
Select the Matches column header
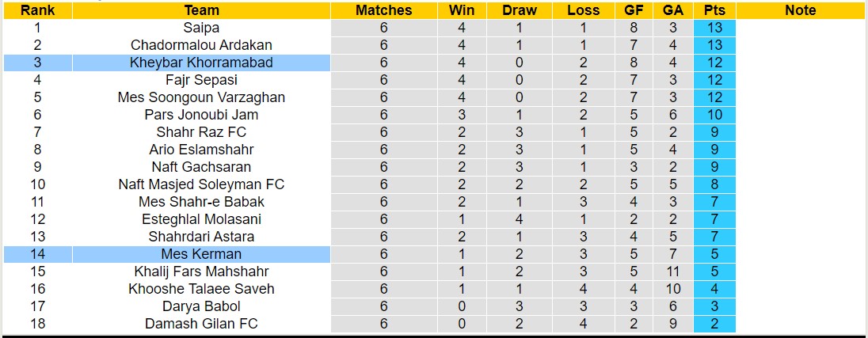pyautogui.click(x=383, y=10)
